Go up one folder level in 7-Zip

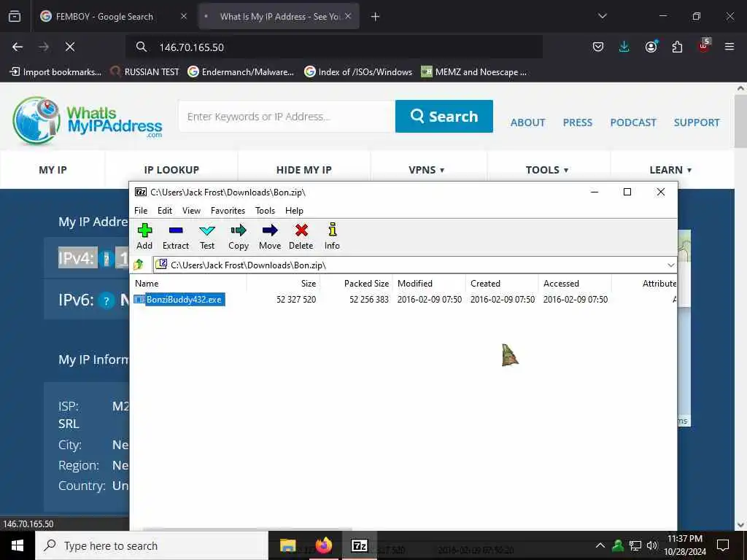(x=139, y=264)
